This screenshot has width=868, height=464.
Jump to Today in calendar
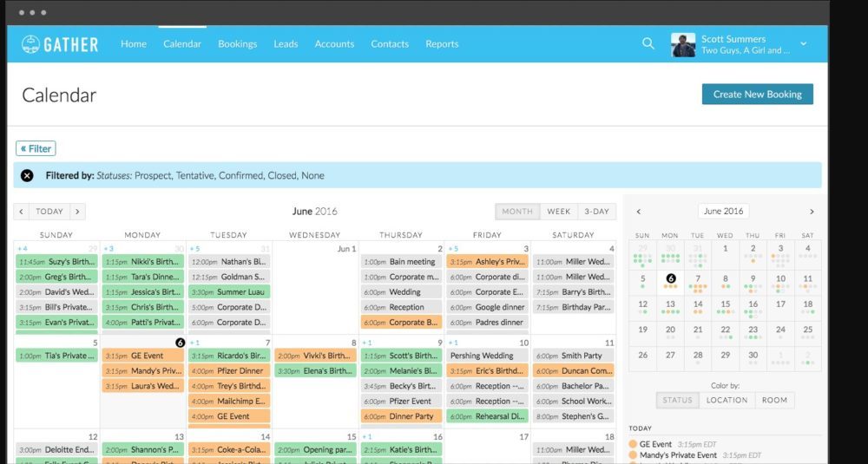(x=49, y=212)
